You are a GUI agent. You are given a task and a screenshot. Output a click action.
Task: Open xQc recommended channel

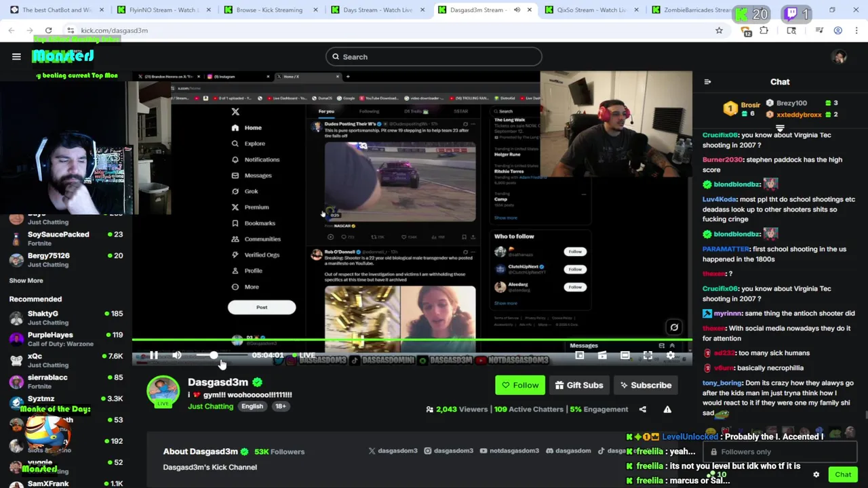tap(66, 360)
